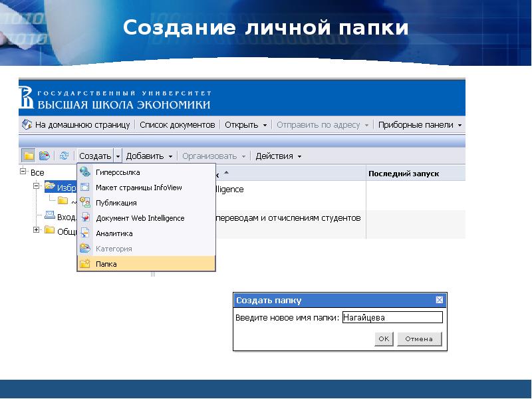This screenshot has width=532, height=399.
Task: Click the Hyperlink globe icon in menu
Action: tap(84, 172)
